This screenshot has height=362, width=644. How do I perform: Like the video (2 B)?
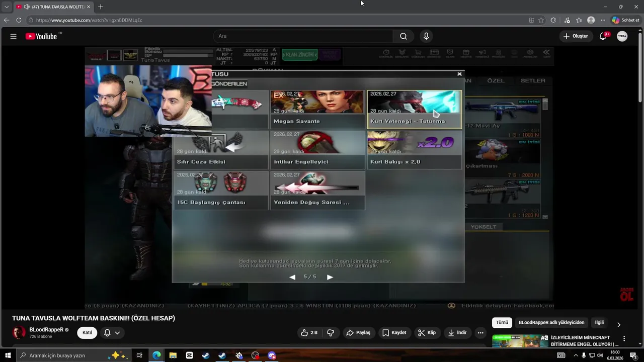click(309, 333)
